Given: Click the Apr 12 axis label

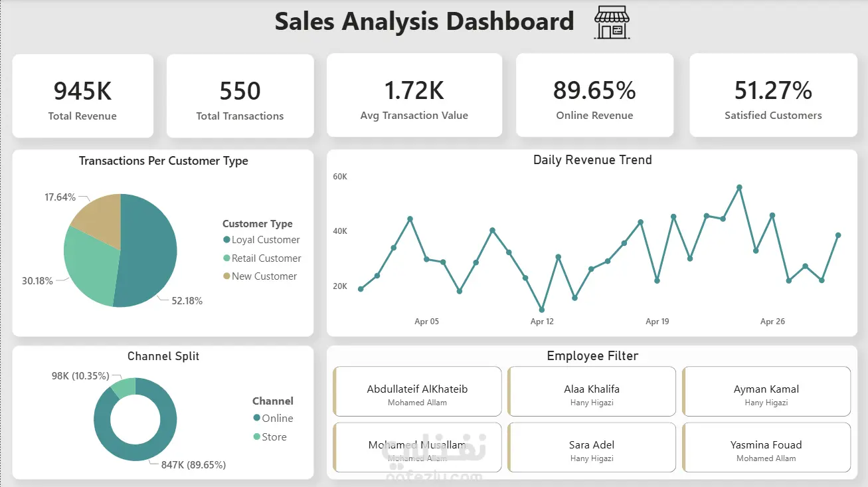Looking at the screenshot, I should click(542, 322).
